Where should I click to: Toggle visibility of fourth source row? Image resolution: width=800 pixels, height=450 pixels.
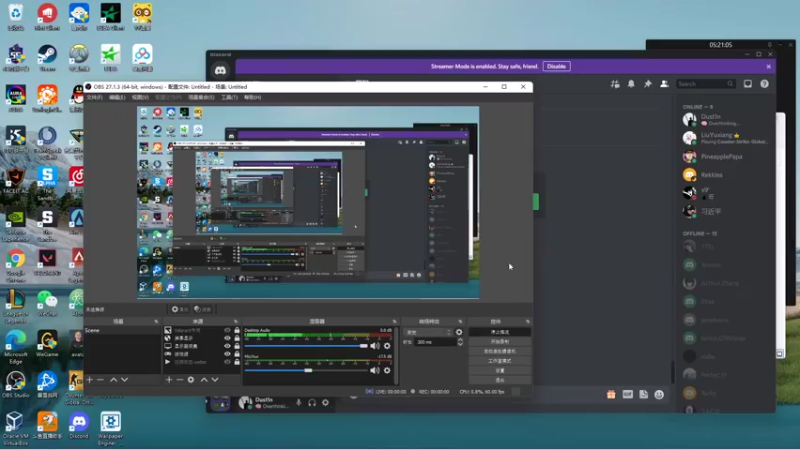coord(228,354)
